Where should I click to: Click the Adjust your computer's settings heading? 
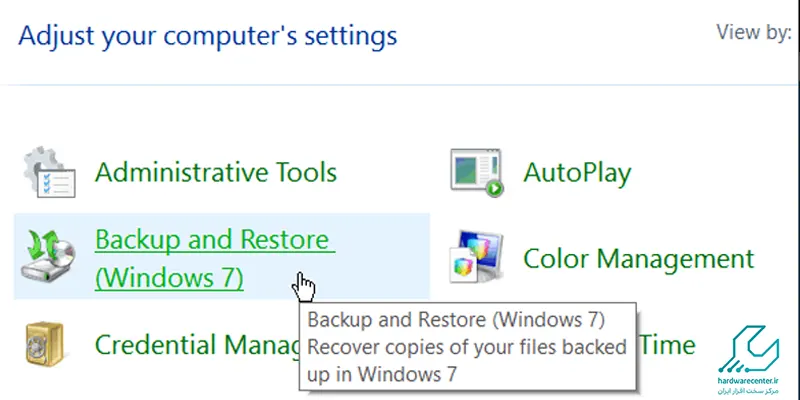tap(208, 37)
